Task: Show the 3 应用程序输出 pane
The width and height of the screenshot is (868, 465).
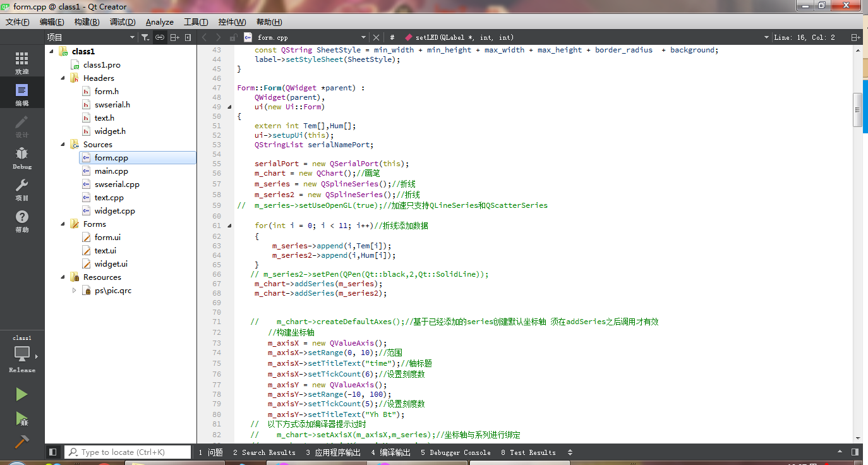Action: coord(333,452)
